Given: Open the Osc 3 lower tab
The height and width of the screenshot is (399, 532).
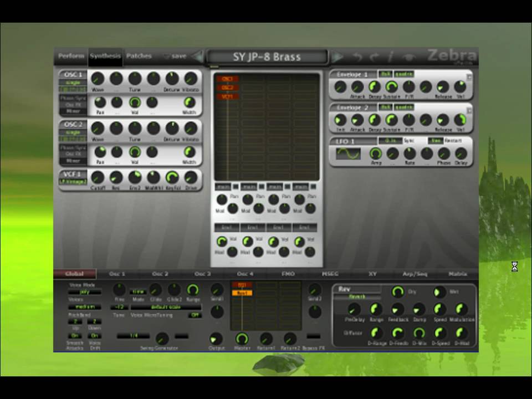Looking at the screenshot, I should tap(203, 274).
